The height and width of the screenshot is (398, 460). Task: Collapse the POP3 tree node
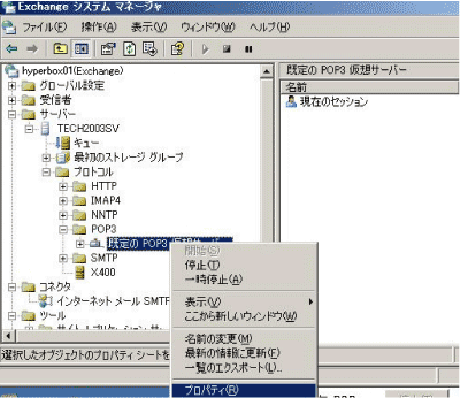tap(63, 229)
